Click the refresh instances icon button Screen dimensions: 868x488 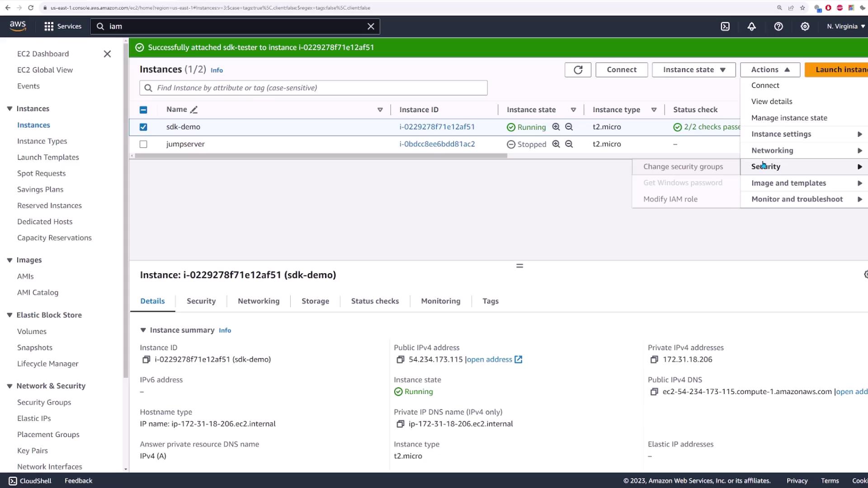pos(578,70)
